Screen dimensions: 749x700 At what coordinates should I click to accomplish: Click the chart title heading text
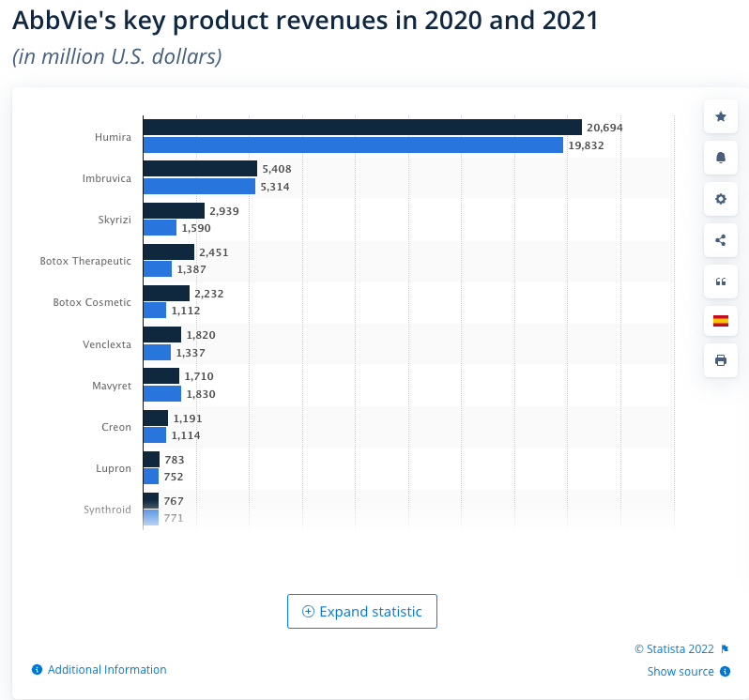click(x=305, y=21)
